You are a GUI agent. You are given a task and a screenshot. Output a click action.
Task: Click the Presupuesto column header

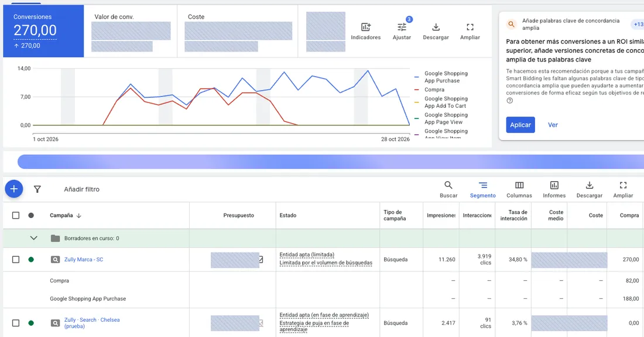(x=239, y=215)
